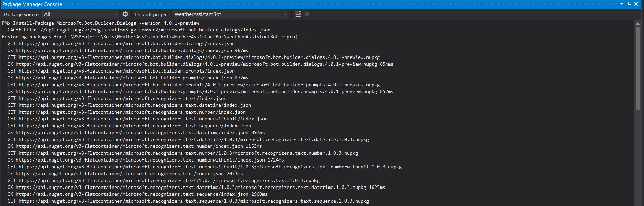Click OK numberwithunit/index.json 1724ms line
Viewport: 644px width, 206px height.
146,160
